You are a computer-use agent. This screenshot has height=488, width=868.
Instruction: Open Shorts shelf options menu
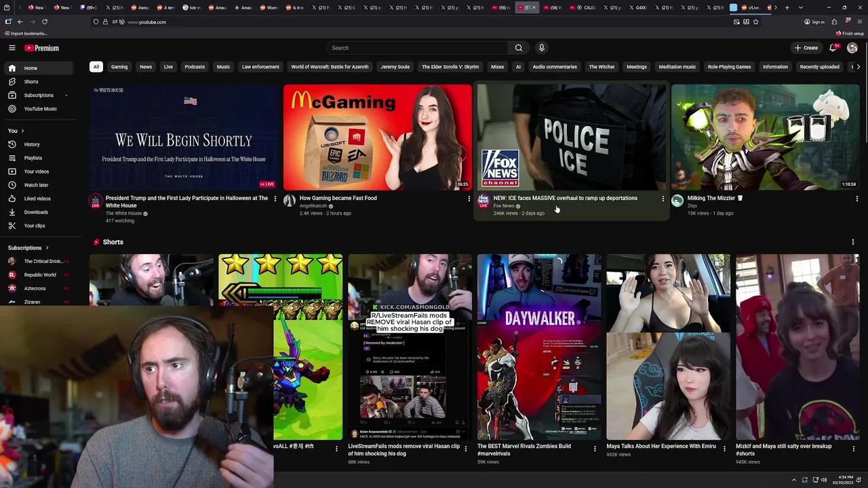[x=852, y=242]
